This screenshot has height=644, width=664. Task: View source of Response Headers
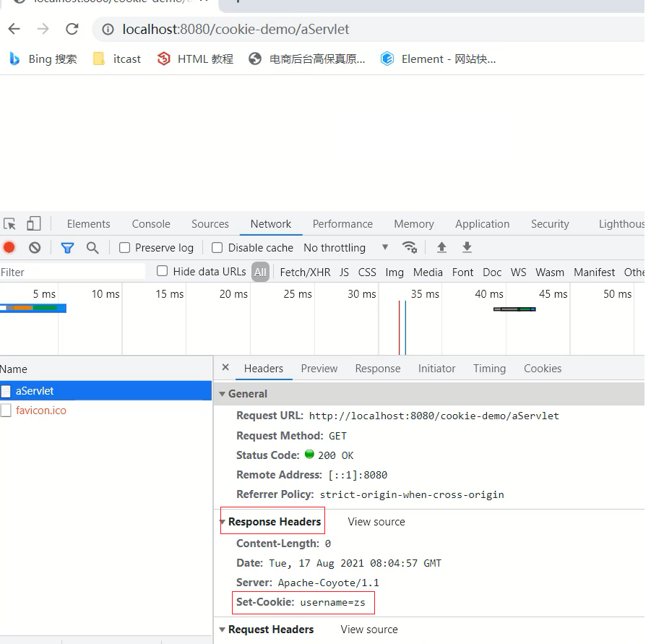click(376, 522)
